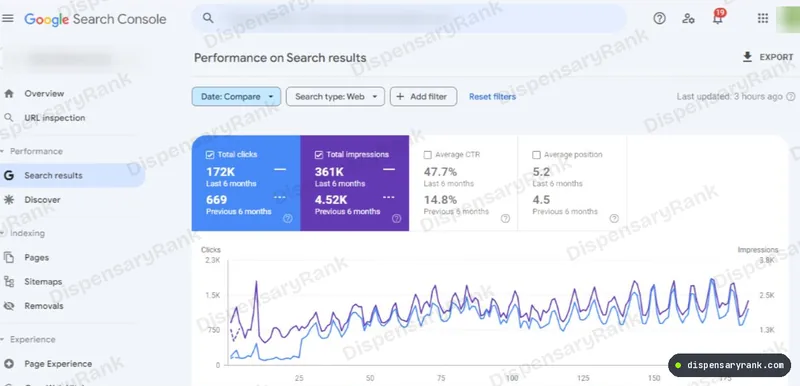Click the Add filter button
Image resolution: width=800 pixels, height=386 pixels.
423,96
